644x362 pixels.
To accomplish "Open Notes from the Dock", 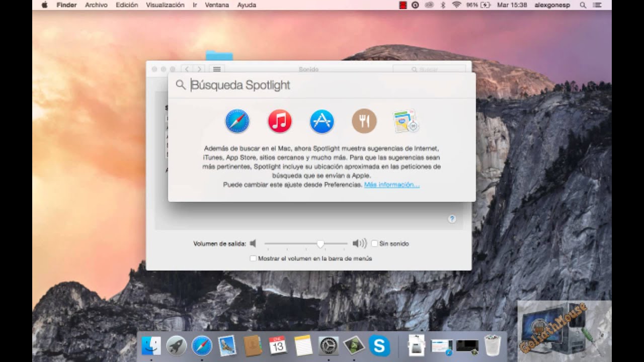I will tap(303, 346).
